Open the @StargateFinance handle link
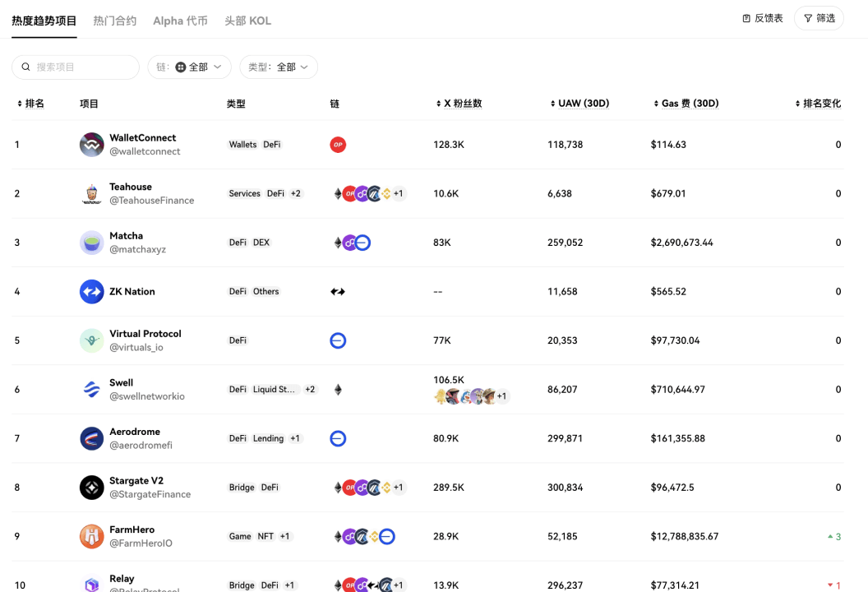Viewport: 868px width, 592px height. (x=150, y=494)
